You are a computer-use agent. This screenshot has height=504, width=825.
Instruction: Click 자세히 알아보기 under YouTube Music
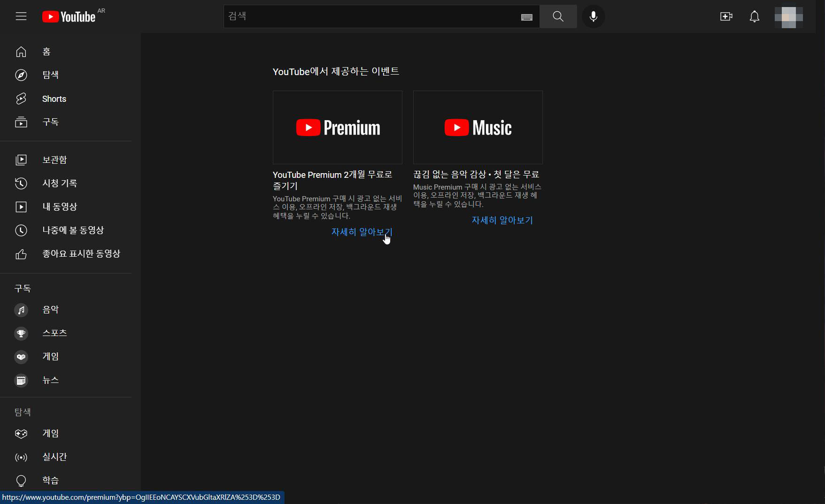click(x=502, y=220)
